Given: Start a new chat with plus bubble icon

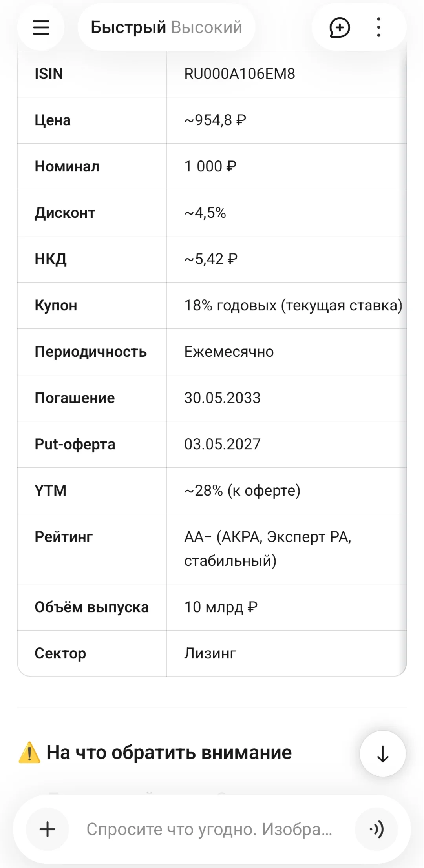Looking at the screenshot, I should (x=340, y=27).
